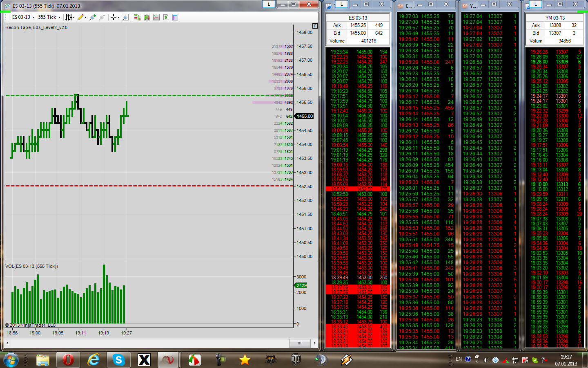Click the EN language indicator in tray
The image size is (588, 368).
tap(459, 359)
